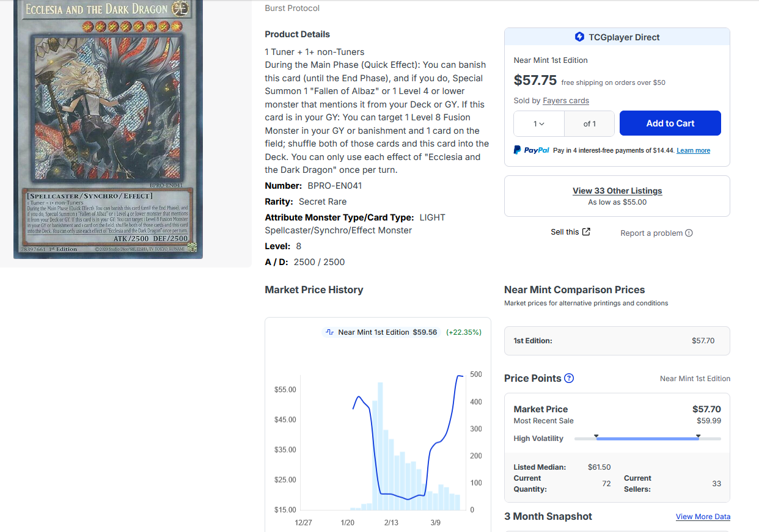Click the 3 Month Snapshot heading
Screen dimensions: 759x532
pyautogui.click(x=548, y=516)
